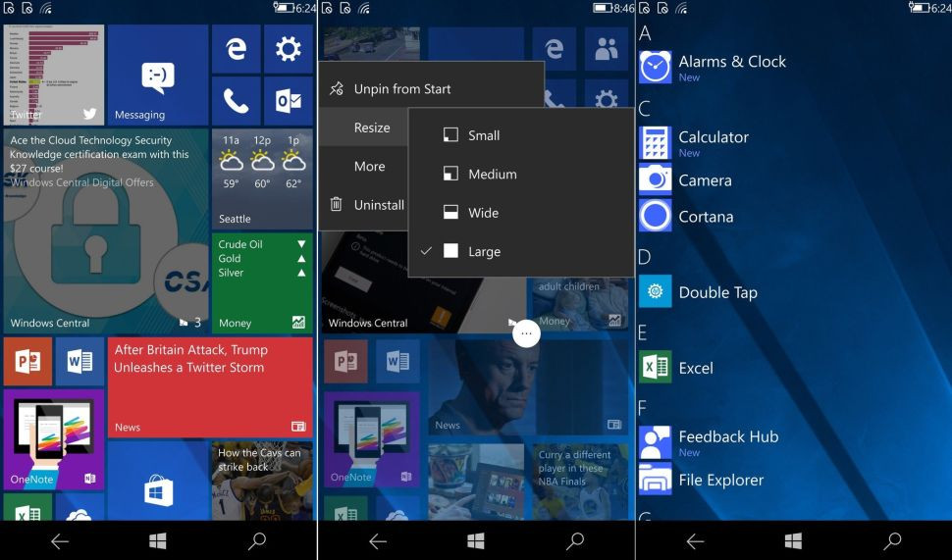Open Camera from app list

(685, 180)
